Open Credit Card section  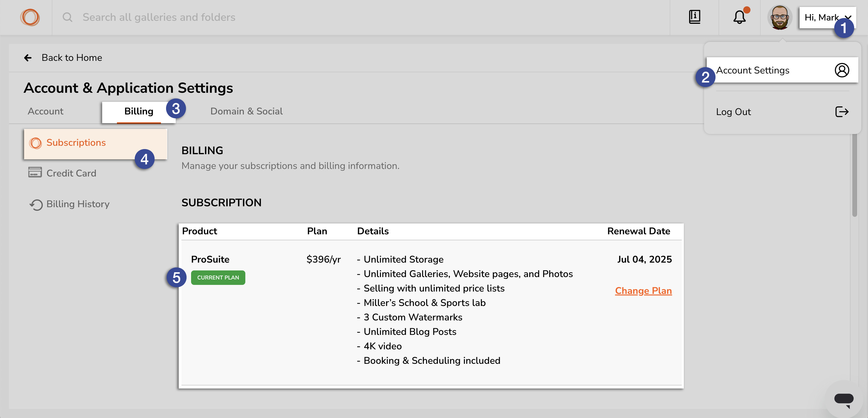[95, 173]
